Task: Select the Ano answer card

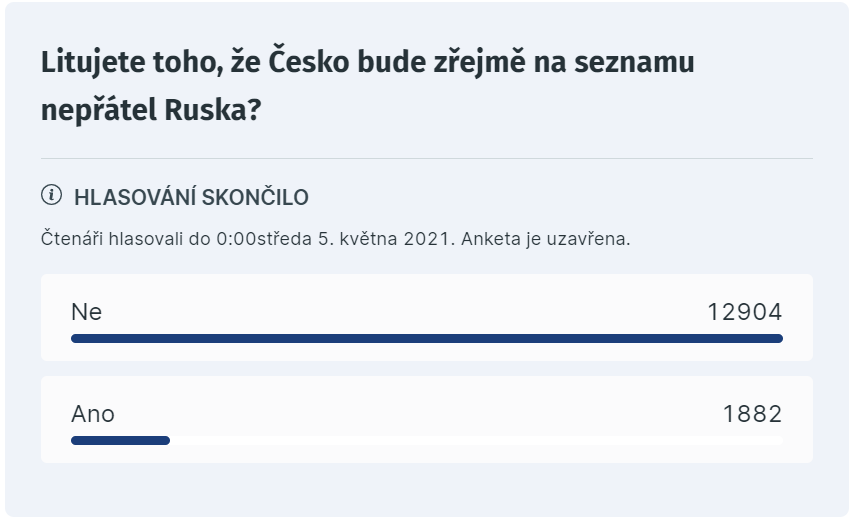Action: point(427,419)
